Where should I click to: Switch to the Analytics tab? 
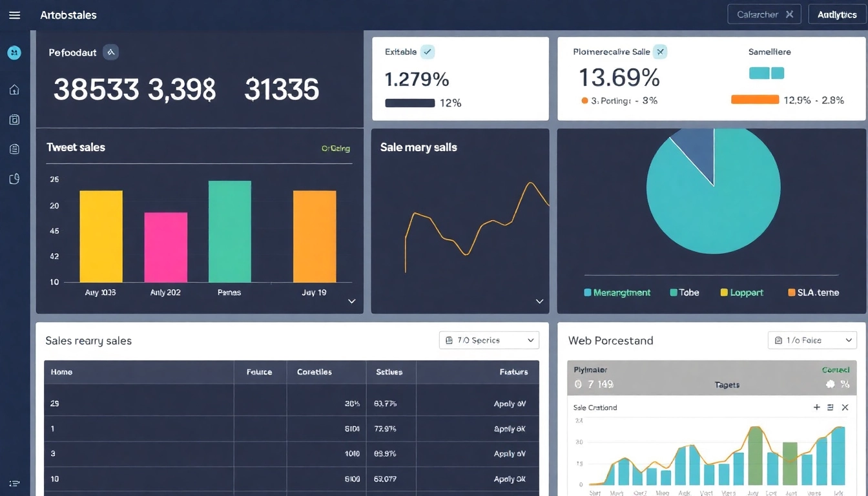click(837, 14)
